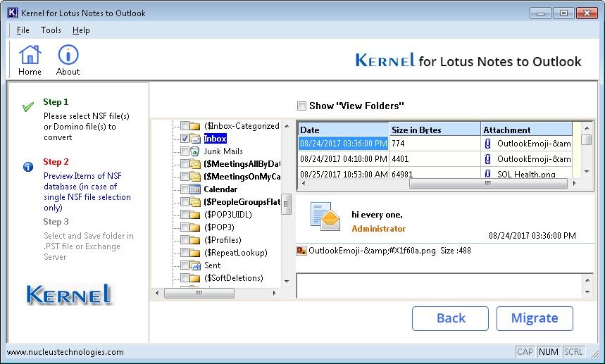605x364 pixels.
Task: Click the Back button
Action: click(450, 318)
